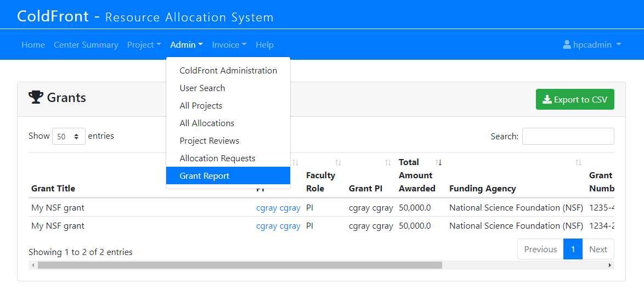Viewport: 644px width, 289px height.
Task: Select My NSF grant title in 1235 row
Action: (58, 208)
